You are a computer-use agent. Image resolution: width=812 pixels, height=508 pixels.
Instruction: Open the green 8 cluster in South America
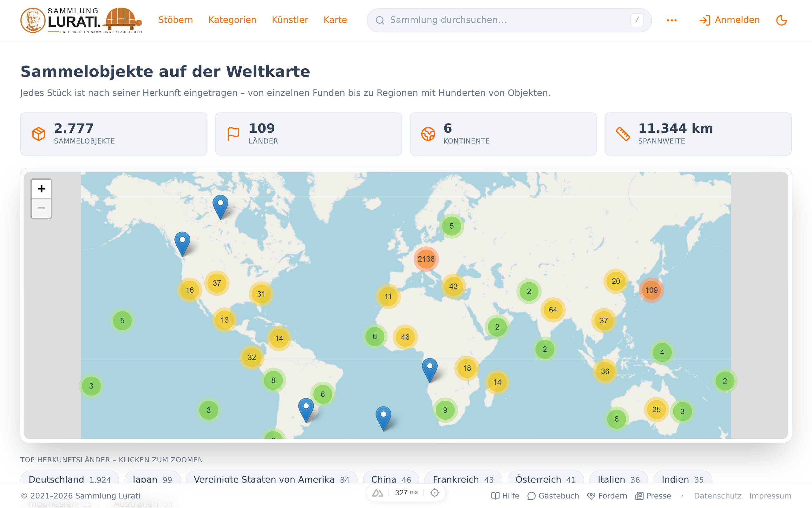pos(273,380)
